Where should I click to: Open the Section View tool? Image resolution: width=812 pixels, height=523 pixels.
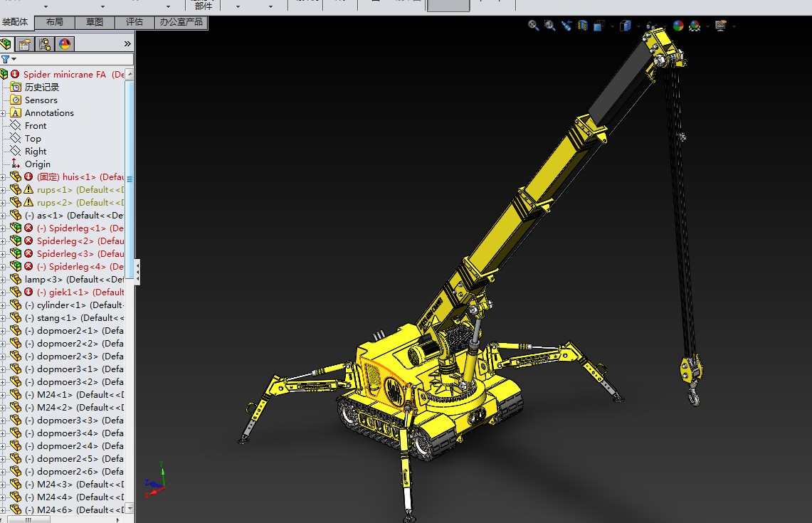click(583, 26)
